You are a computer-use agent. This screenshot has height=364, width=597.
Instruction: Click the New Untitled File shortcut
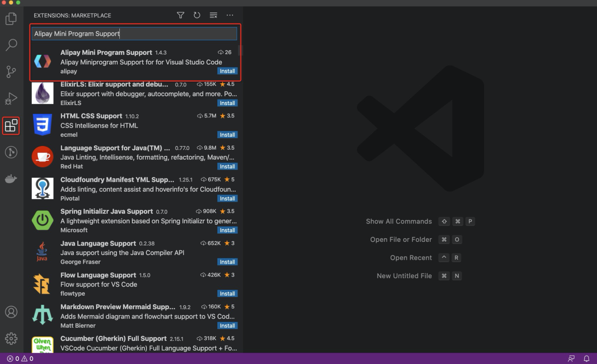click(x=404, y=276)
